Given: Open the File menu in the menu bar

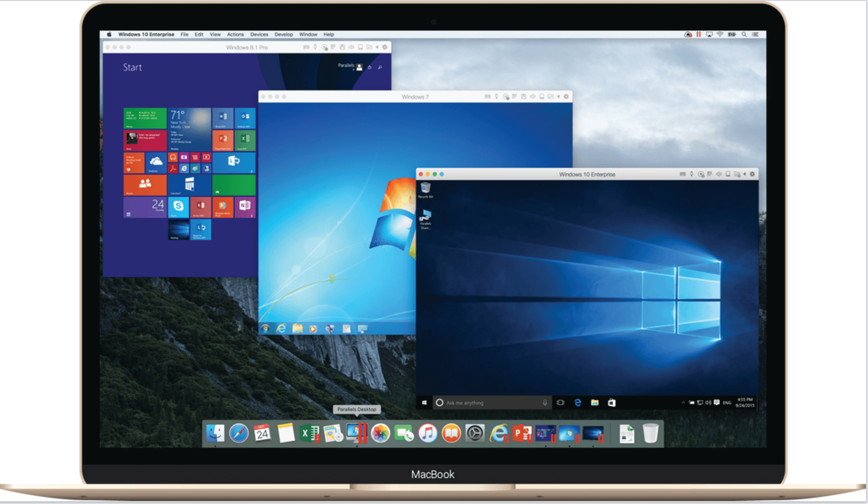Looking at the screenshot, I should [184, 35].
